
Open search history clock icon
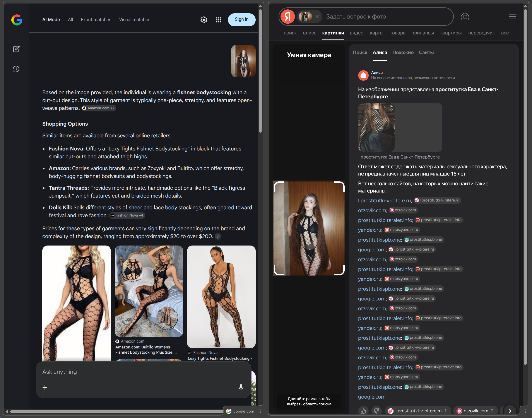click(x=16, y=69)
